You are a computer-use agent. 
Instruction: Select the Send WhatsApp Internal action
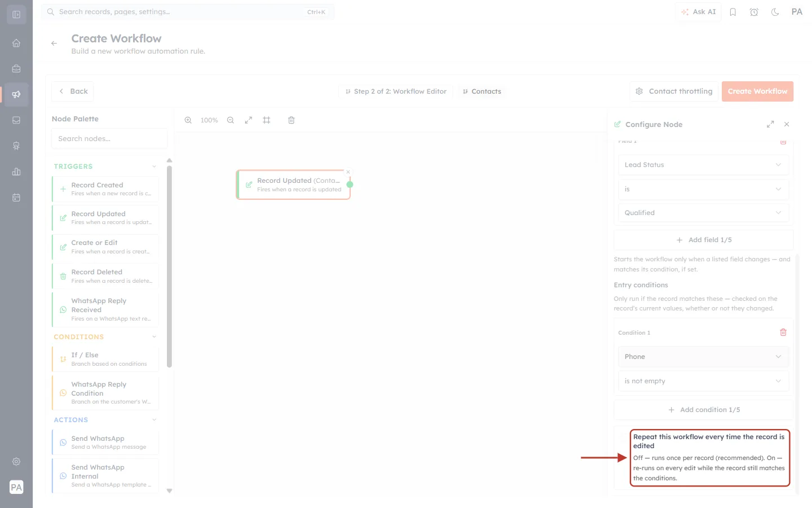click(105, 476)
